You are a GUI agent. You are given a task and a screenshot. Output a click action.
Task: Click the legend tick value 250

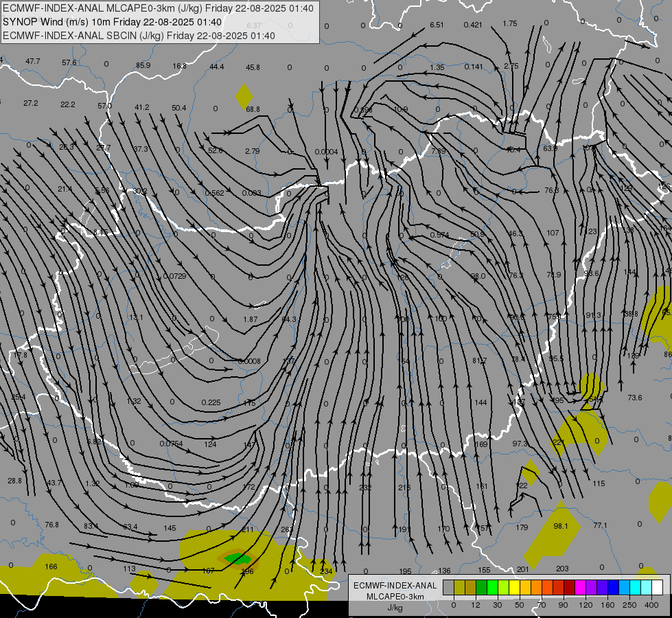(629, 605)
